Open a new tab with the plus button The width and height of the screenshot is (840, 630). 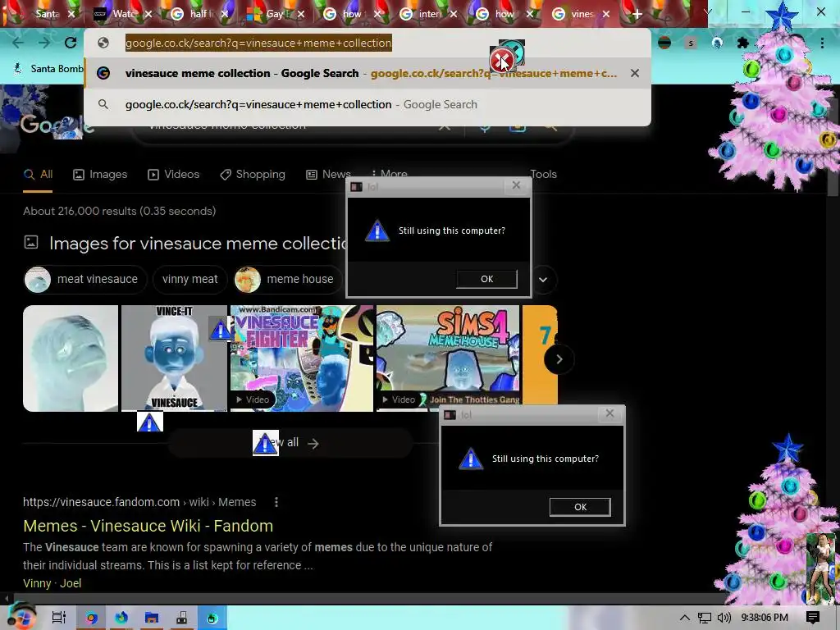pyautogui.click(x=637, y=14)
